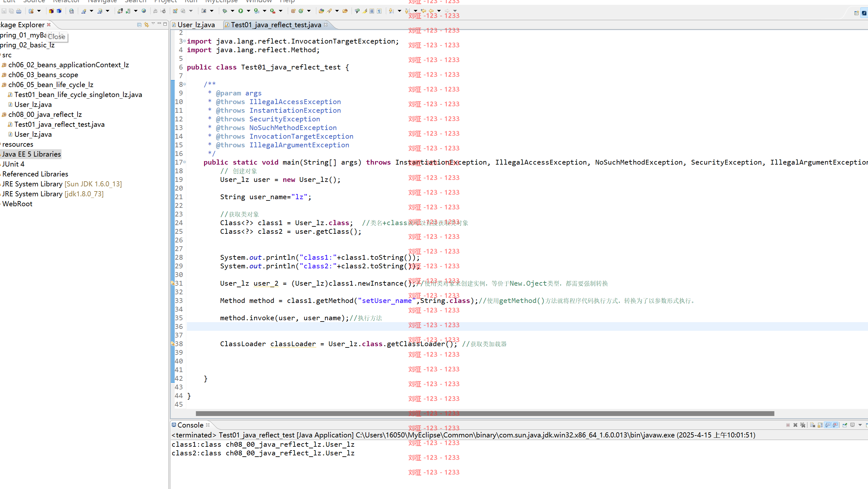Run the program with green Run icon
The height and width of the screenshot is (489, 868).
[x=241, y=11]
